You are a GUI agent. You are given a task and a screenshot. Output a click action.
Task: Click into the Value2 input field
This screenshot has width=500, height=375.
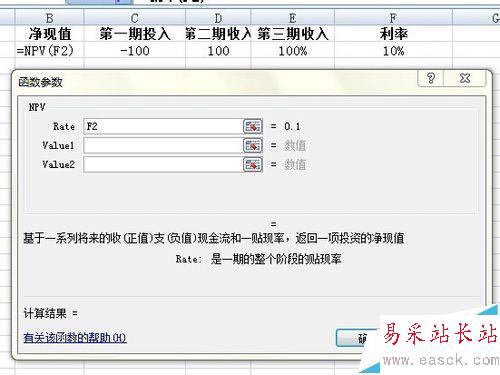(x=163, y=164)
